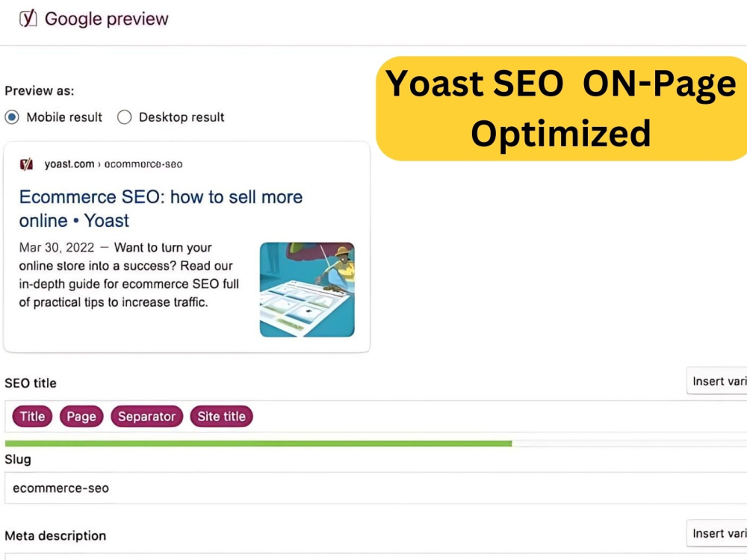Click the meta description preview text

[128, 275]
